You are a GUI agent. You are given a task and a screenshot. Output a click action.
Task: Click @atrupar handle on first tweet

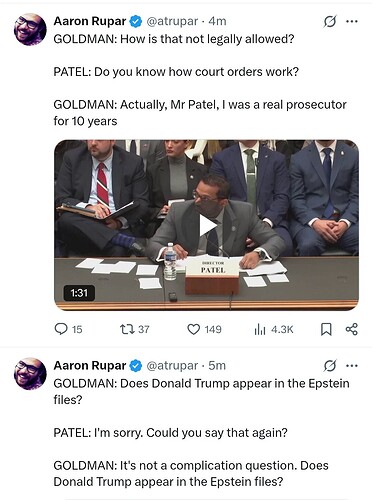pyautogui.click(x=172, y=21)
